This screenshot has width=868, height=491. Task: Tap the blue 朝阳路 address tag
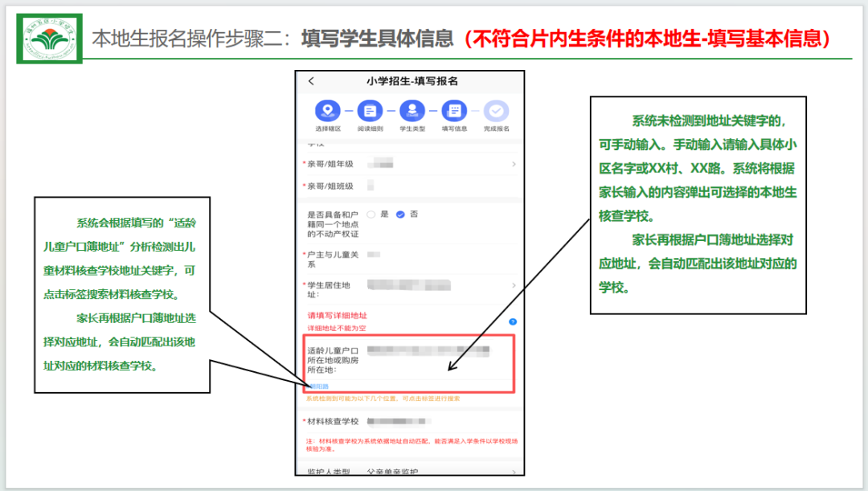tap(319, 387)
